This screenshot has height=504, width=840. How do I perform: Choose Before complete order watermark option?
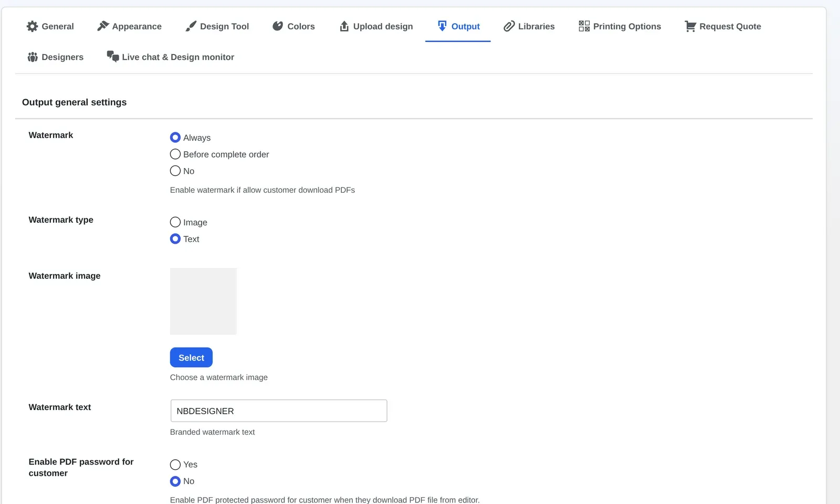(x=175, y=154)
